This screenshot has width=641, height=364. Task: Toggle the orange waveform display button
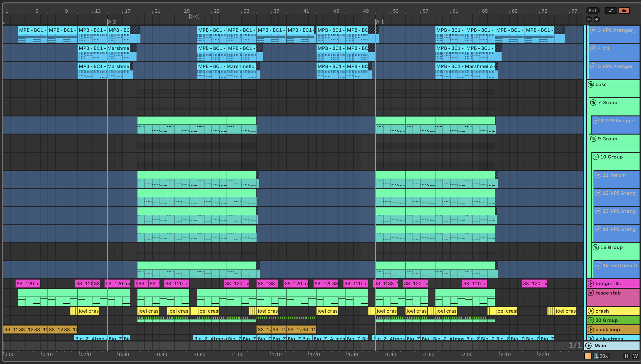pyautogui.click(x=588, y=356)
